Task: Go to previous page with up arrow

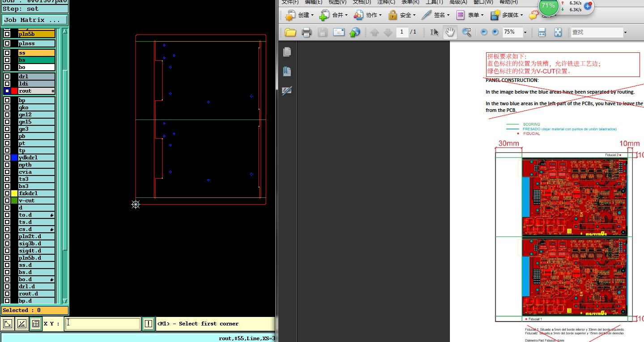Action: pos(375,32)
